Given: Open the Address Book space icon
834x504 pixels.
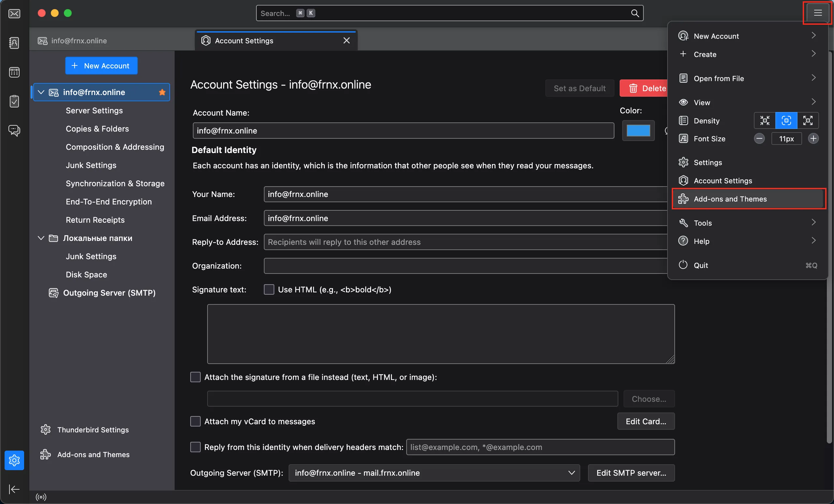Looking at the screenshot, I should (14, 43).
